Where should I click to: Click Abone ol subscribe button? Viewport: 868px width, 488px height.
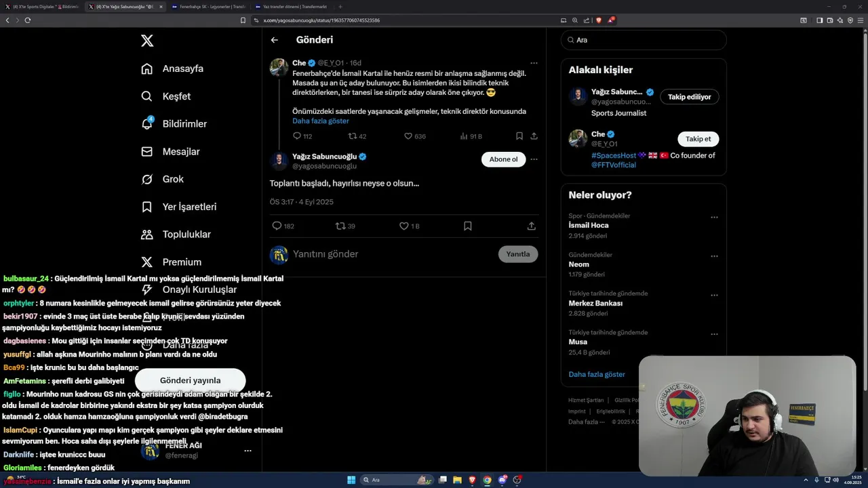coord(503,159)
